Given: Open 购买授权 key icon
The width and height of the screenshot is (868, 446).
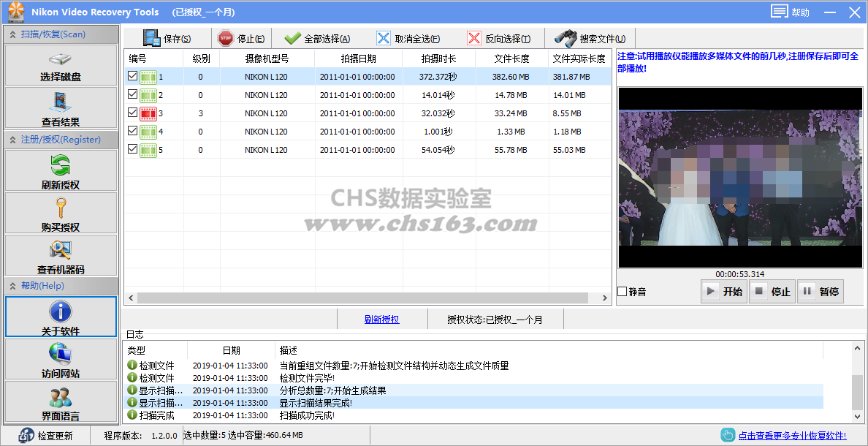Looking at the screenshot, I should pos(61,208).
